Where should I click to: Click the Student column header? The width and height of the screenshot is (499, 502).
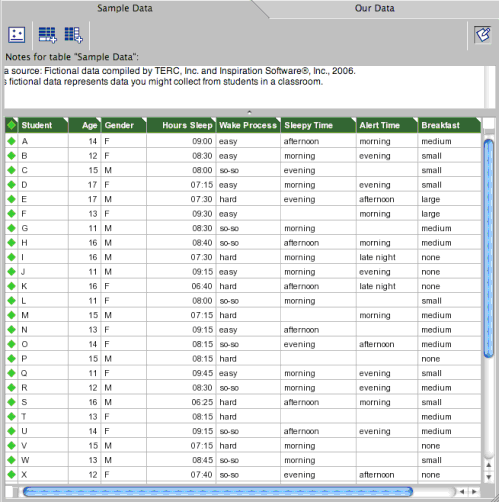[43, 125]
